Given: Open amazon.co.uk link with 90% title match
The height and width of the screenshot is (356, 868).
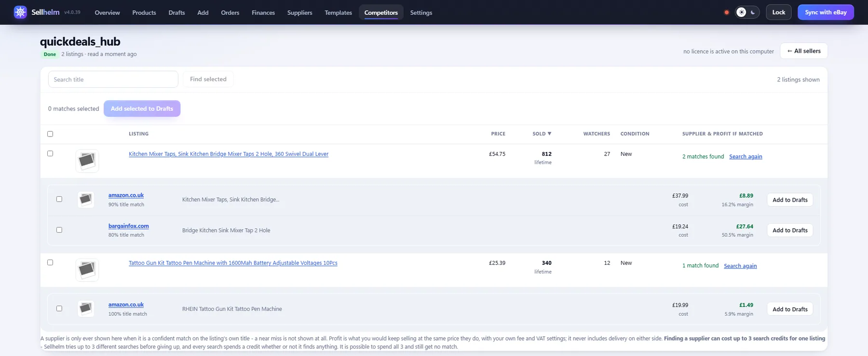Looking at the screenshot, I should 126,195.
